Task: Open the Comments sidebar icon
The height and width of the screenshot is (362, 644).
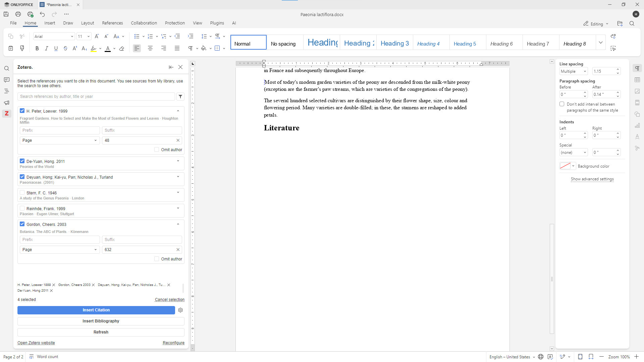Action: pos(7,80)
